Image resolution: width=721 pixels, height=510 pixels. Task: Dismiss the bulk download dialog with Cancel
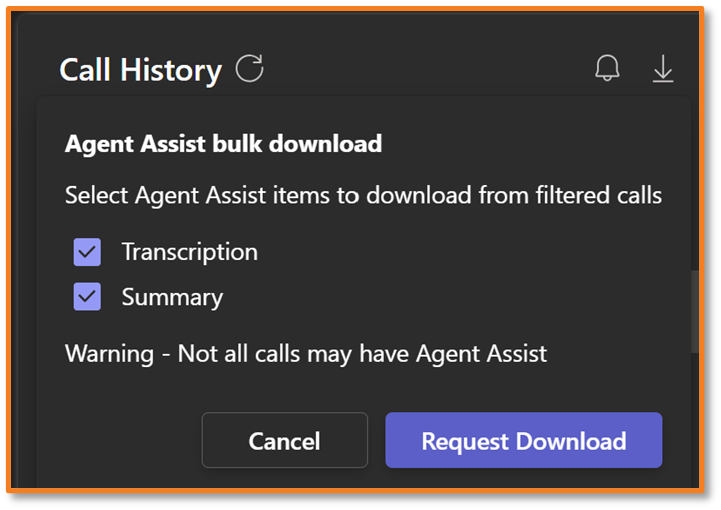(284, 441)
